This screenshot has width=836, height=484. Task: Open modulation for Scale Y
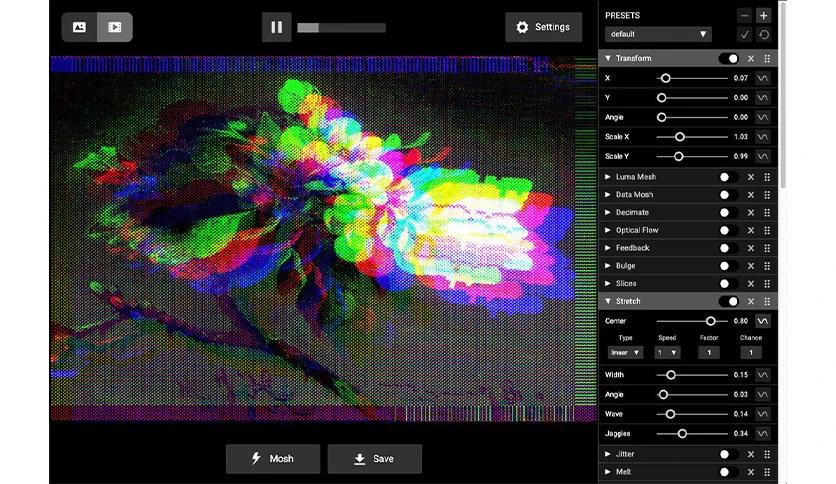[763, 157]
